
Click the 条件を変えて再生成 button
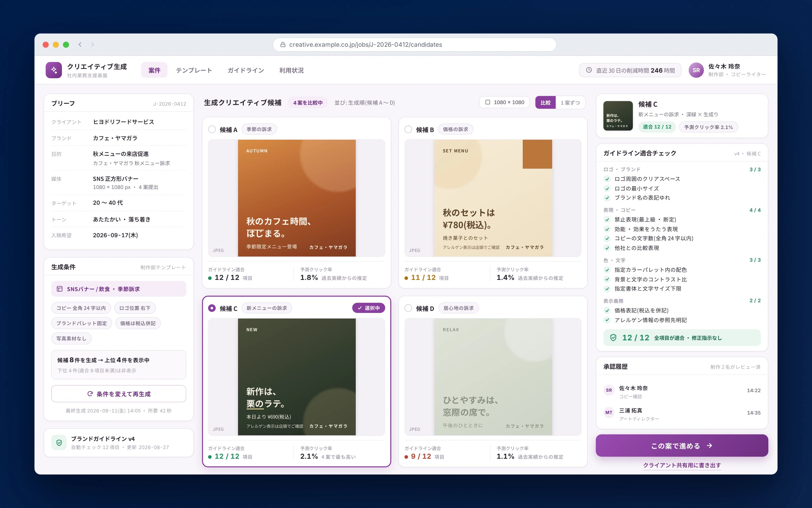[x=119, y=394]
